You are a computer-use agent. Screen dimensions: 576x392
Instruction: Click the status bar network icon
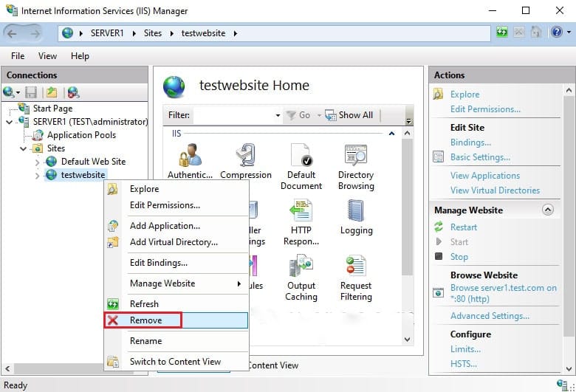coord(562,385)
